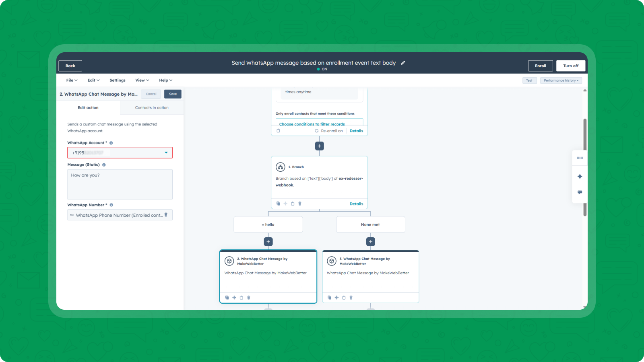Save the WhatsApp Chat Message action
Screen dimensions: 644x362
[173, 94]
